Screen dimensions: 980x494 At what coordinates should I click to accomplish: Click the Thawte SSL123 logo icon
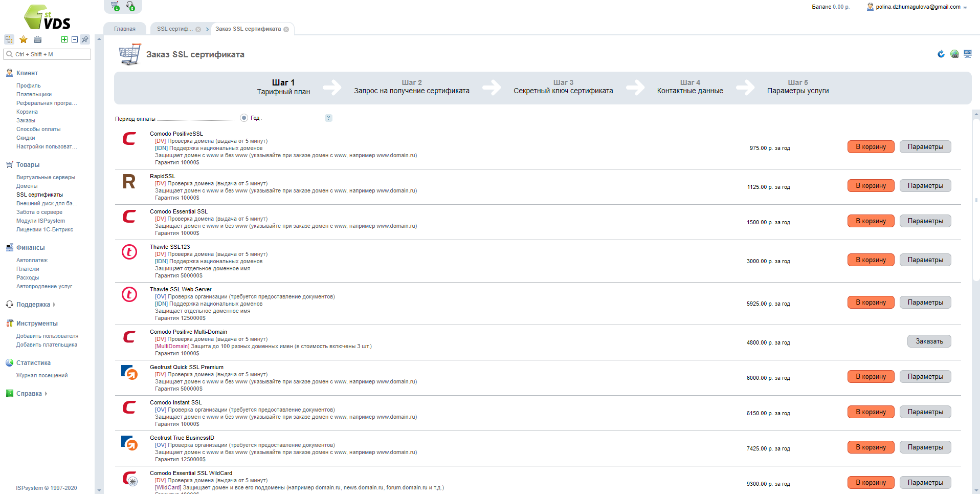(129, 252)
